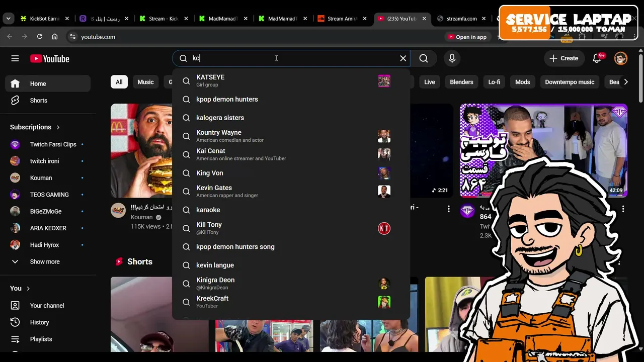The image size is (644, 362).
Task: Open the notifications bell
Action: click(x=597, y=58)
